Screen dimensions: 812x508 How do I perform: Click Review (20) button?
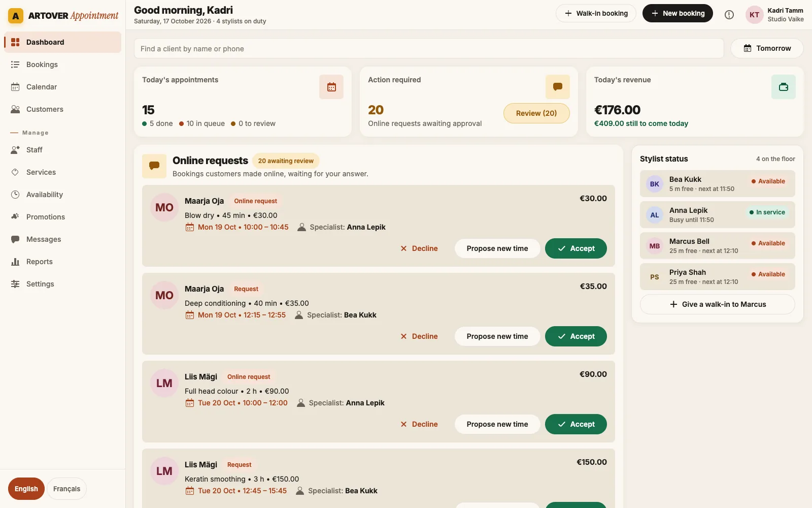(x=536, y=113)
